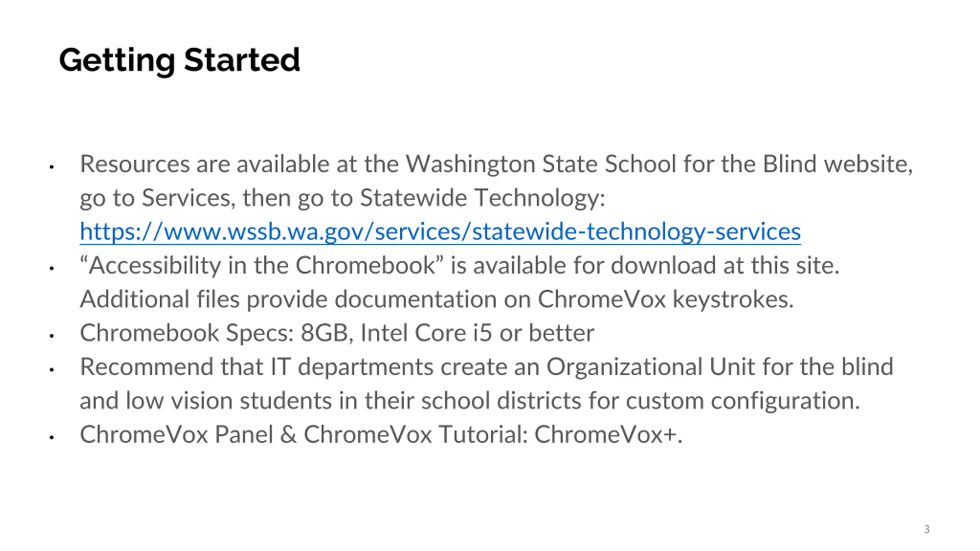Image resolution: width=980 pixels, height=551 pixels.
Task: Click the bullet marker before "ChromeVox Panel"
Action: pos(52,437)
